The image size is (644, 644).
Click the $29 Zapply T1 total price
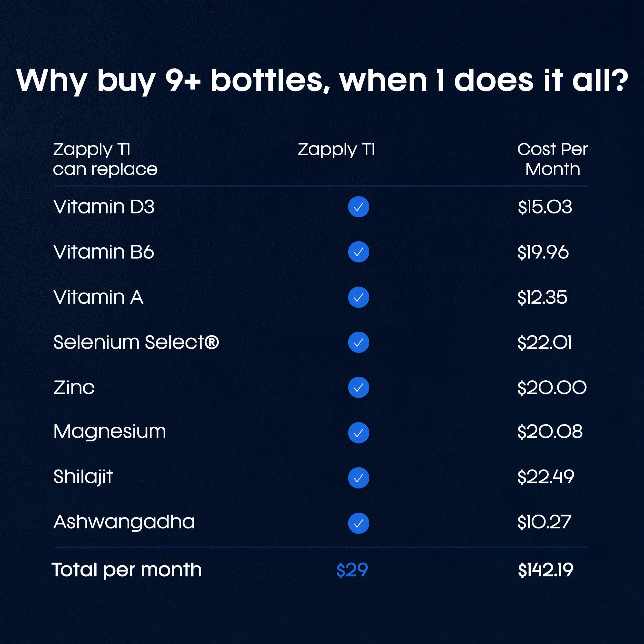(x=352, y=570)
